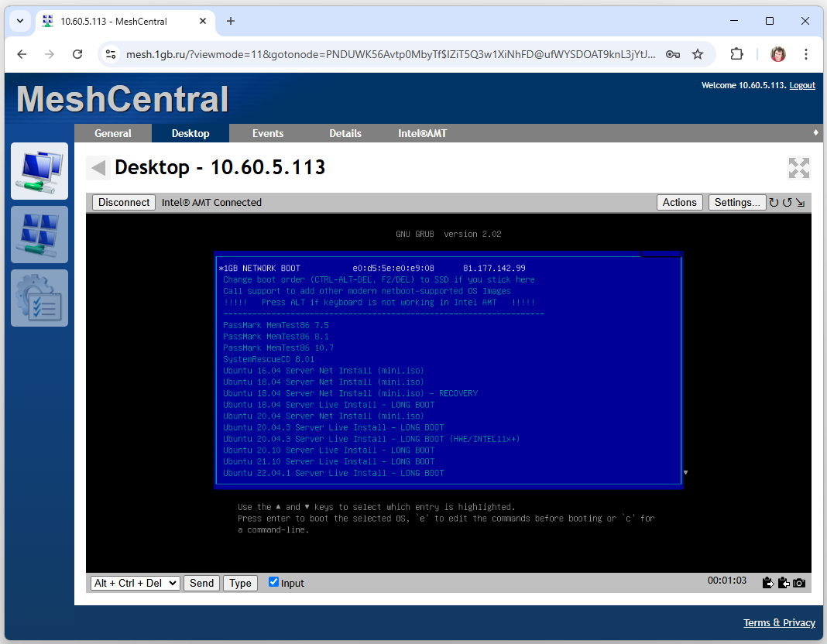Screen dimensions: 827x644
Task: Go back using the gray arrow beside Desktop
Action: tap(98, 168)
